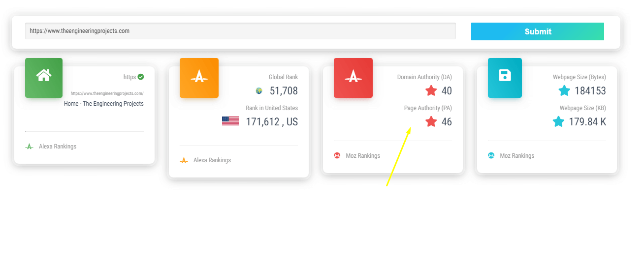644x264 pixels.
Task: Click 'Alexa Rankings' text in Global Rank card
Action: (x=212, y=160)
